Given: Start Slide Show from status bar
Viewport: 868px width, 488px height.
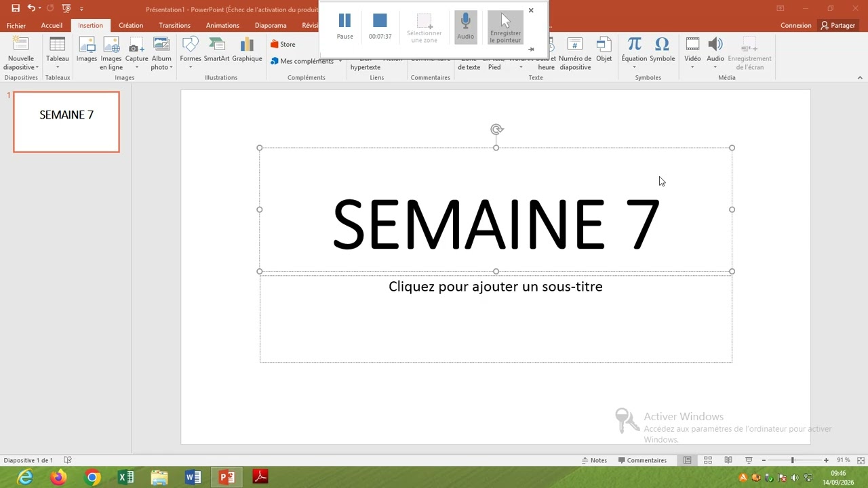Looking at the screenshot, I should [749, 460].
